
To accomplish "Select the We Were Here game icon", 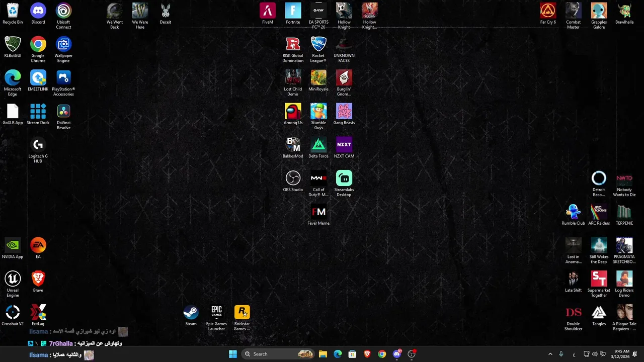I will tap(140, 16).
